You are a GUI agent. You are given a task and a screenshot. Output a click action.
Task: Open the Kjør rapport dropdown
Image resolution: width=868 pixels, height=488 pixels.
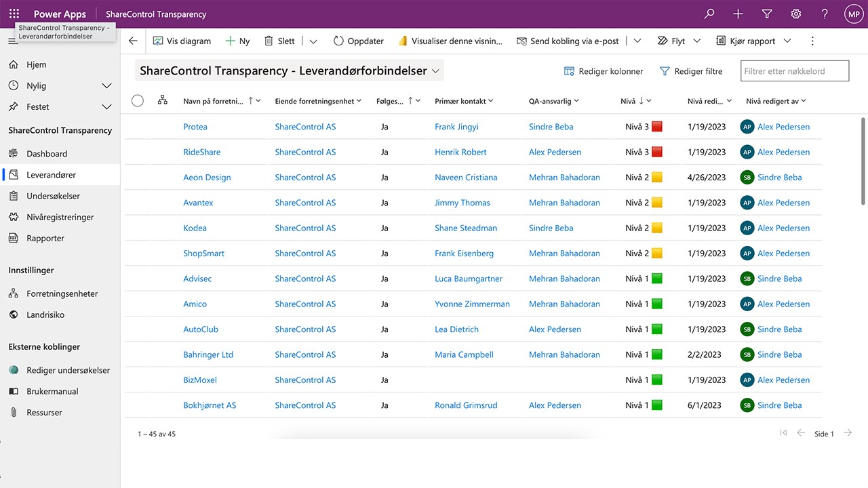pyautogui.click(x=754, y=41)
